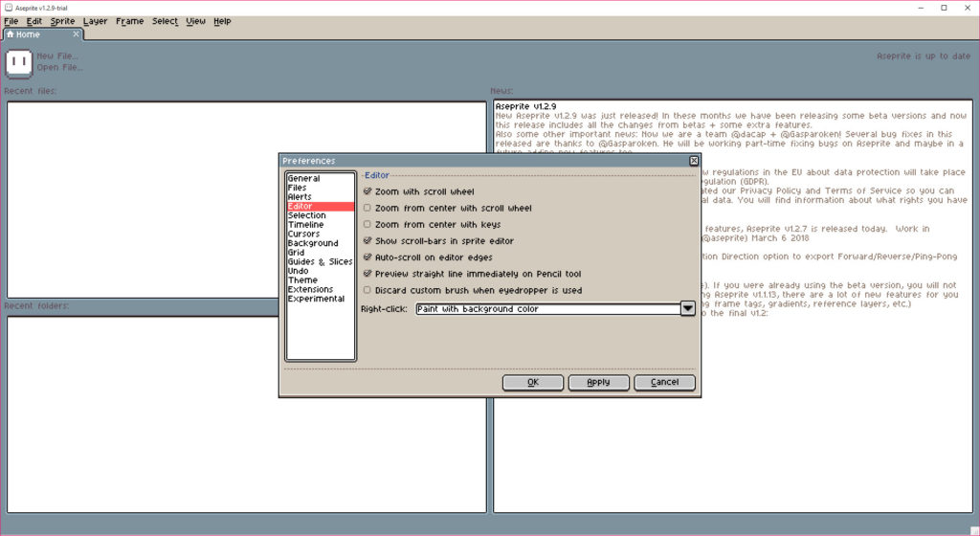Click the Aseprite is up to date text
The width and height of the screenshot is (980, 536).
pyautogui.click(x=924, y=56)
